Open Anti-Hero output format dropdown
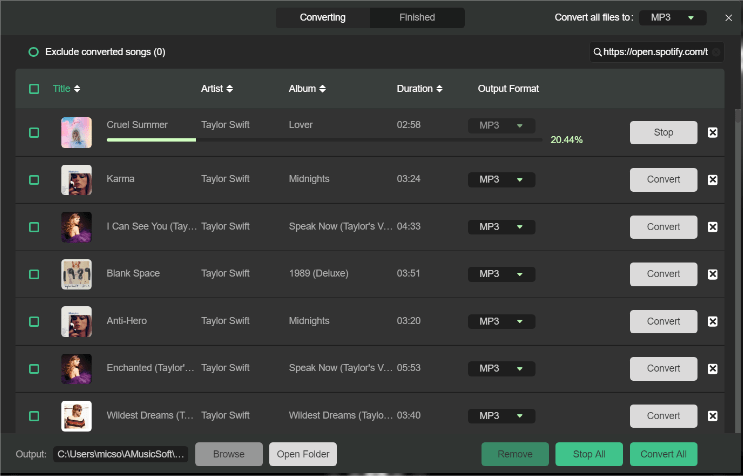The height and width of the screenshot is (476, 744). (502, 321)
